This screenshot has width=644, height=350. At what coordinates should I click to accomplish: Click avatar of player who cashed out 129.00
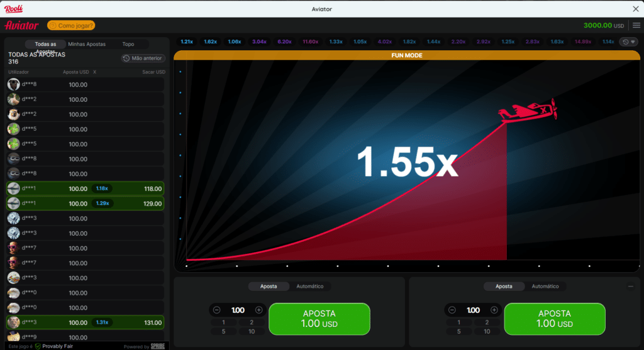click(x=14, y=204)
